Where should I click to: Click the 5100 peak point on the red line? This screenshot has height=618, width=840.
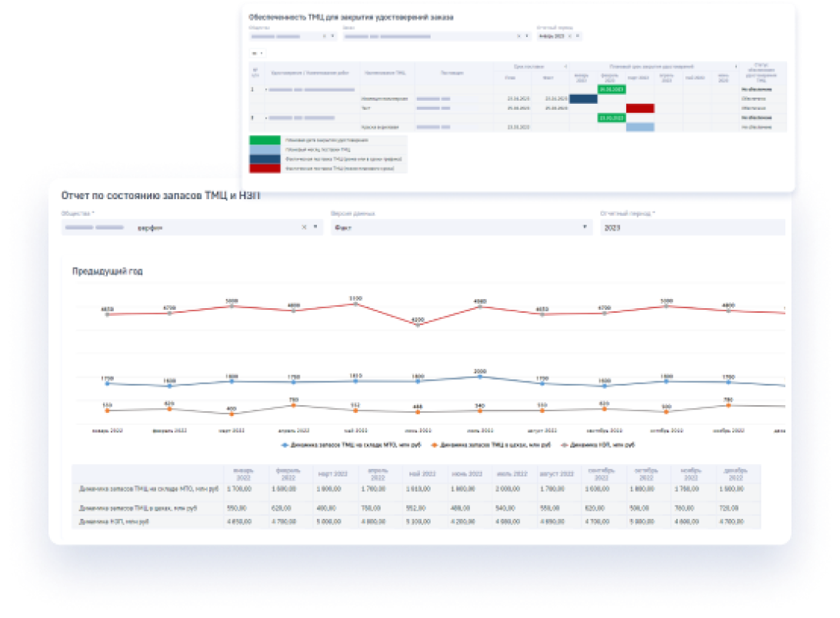click(x=355, y=304)
